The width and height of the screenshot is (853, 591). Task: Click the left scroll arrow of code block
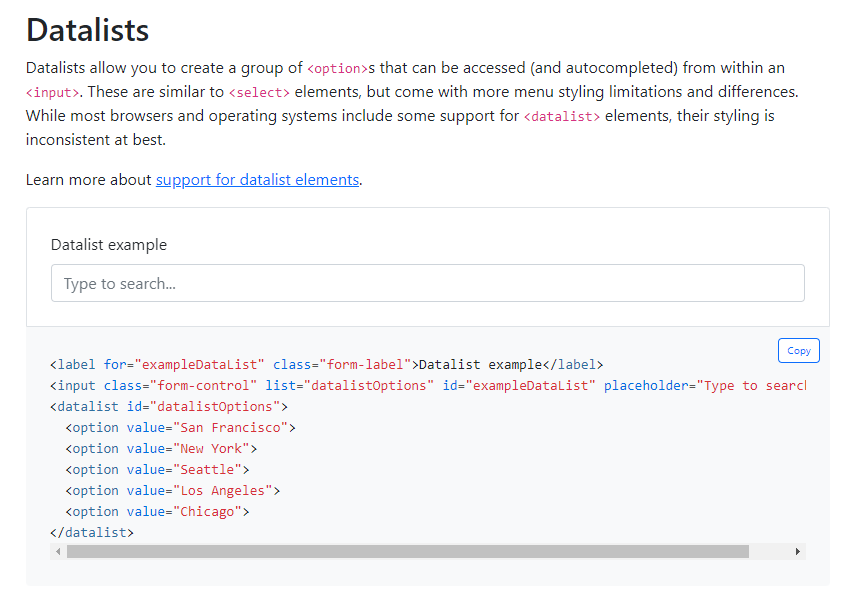coord(57,551)
